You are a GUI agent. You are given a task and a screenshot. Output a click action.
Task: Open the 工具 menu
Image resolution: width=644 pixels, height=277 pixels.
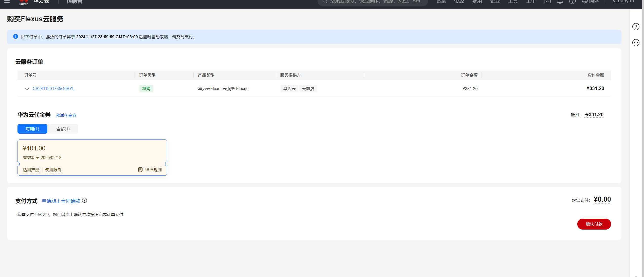click(x=513, y=2)
